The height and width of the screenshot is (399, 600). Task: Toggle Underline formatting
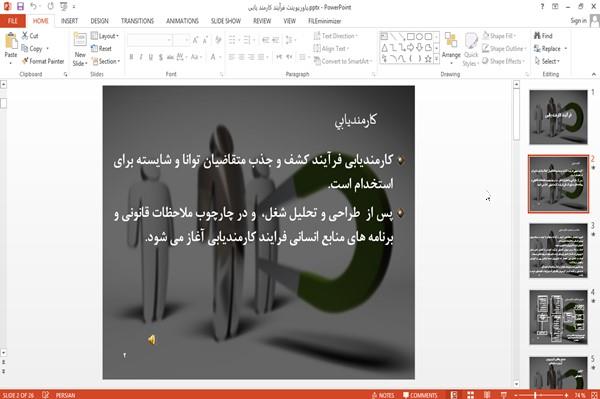(x=151, y=57)
